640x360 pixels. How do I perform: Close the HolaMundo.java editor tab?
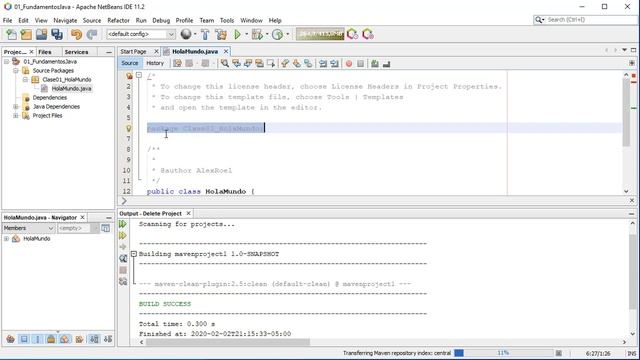point(226,51)
